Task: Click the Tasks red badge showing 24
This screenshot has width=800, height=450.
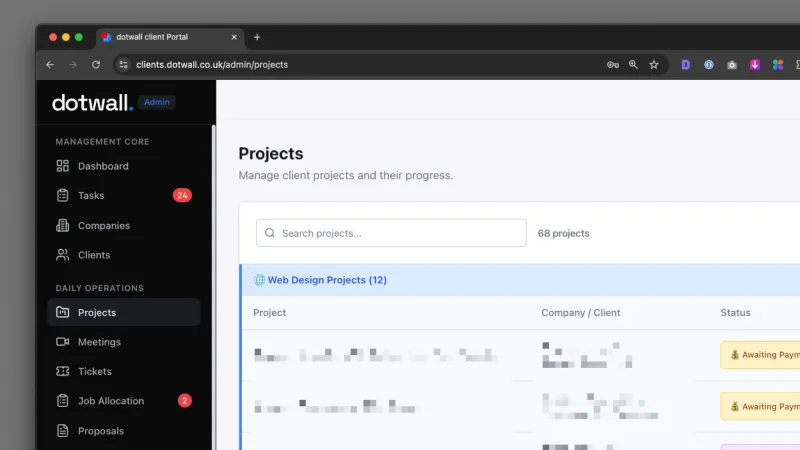Action: tap(182, 195)
